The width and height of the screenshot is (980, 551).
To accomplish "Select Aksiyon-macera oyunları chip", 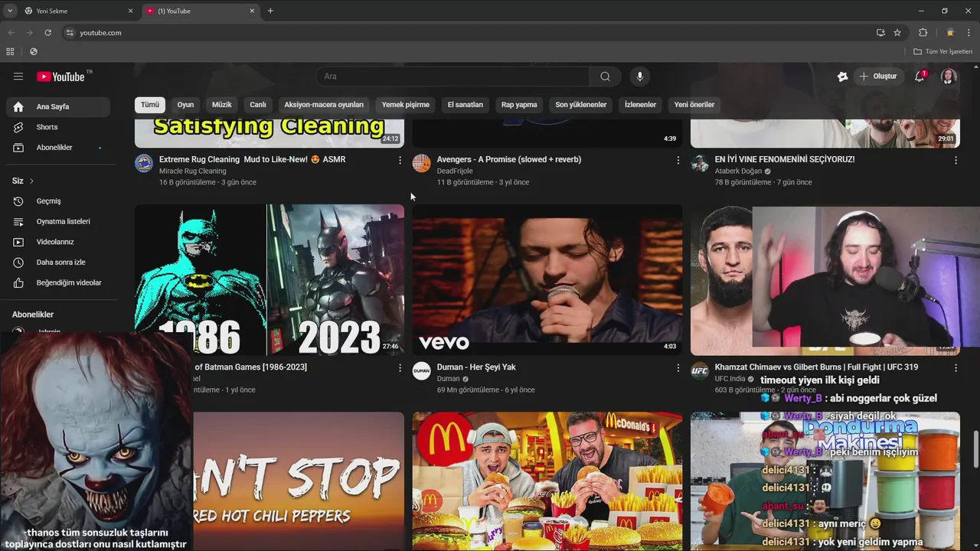I will [324, 105].
